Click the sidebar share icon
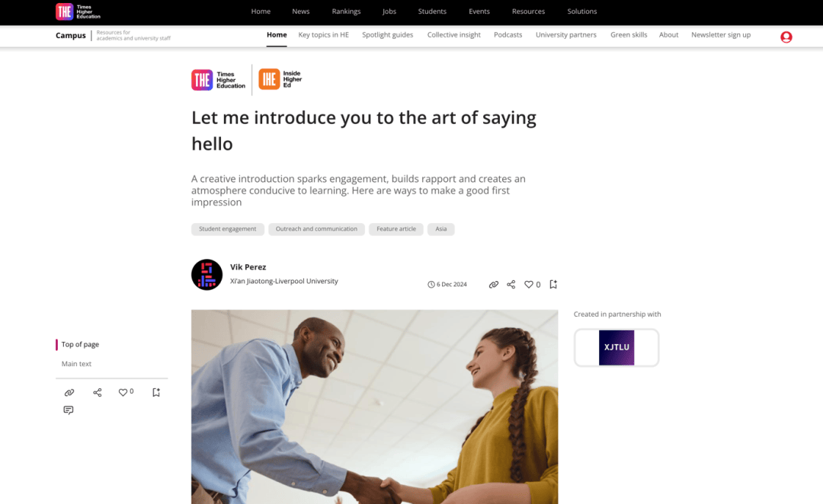The width and height of the screenshot is (823, 504). tap(97, 392)
